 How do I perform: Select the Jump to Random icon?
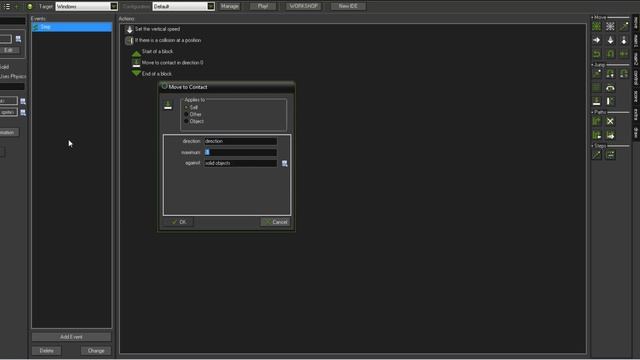(624, 74)
